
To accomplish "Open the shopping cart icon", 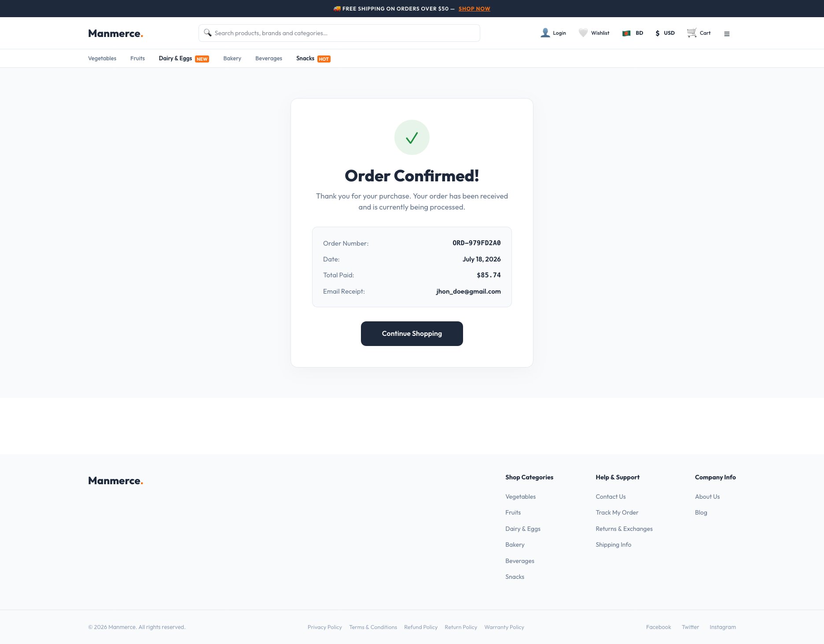I will click(x=692, y=33).
